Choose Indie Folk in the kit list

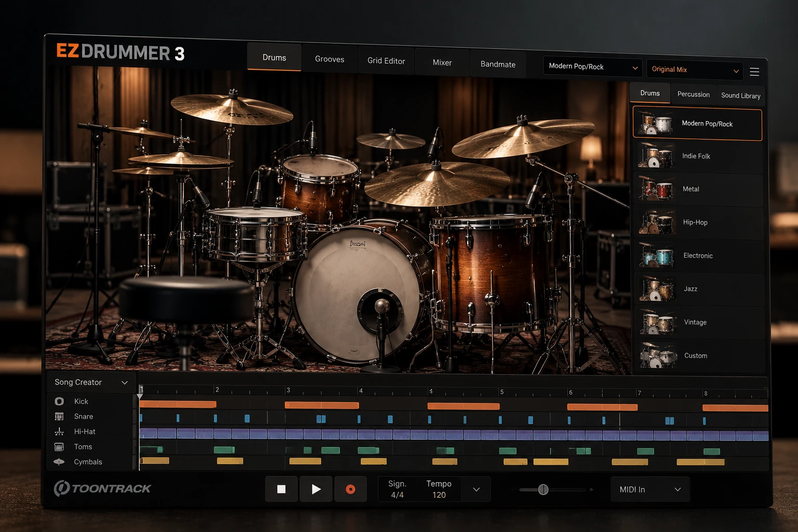click(x=699, y=156)
